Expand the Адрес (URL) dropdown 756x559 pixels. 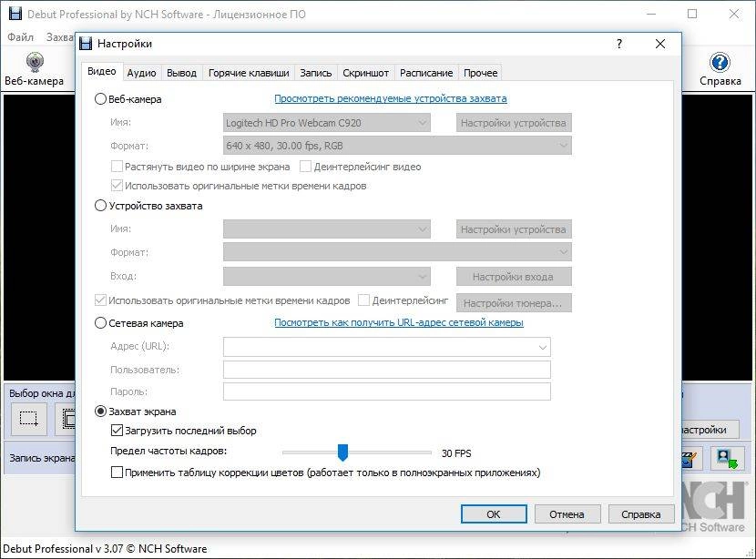pos(543,347)
